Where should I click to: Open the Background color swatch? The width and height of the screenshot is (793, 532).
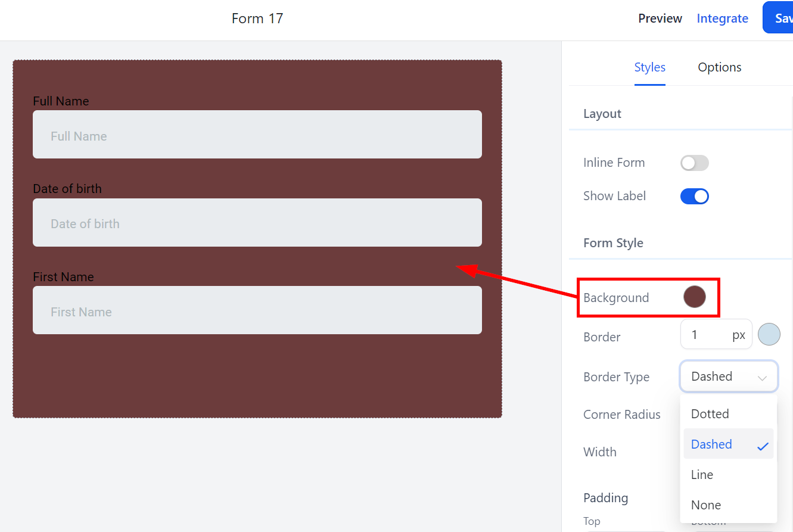[x=694, y=297]
